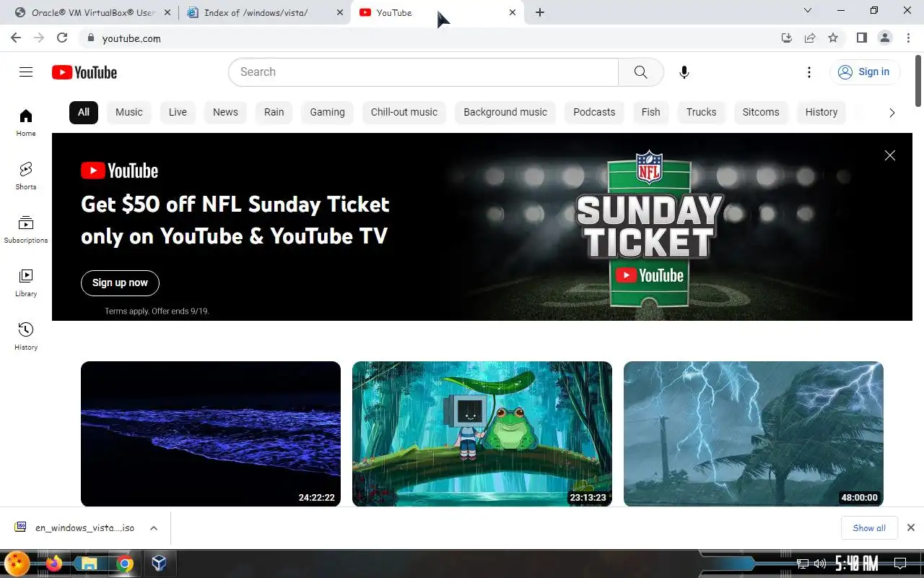Open Subscriptions in the sidebar
Screen dimensions: 924x578
[26, 229]
